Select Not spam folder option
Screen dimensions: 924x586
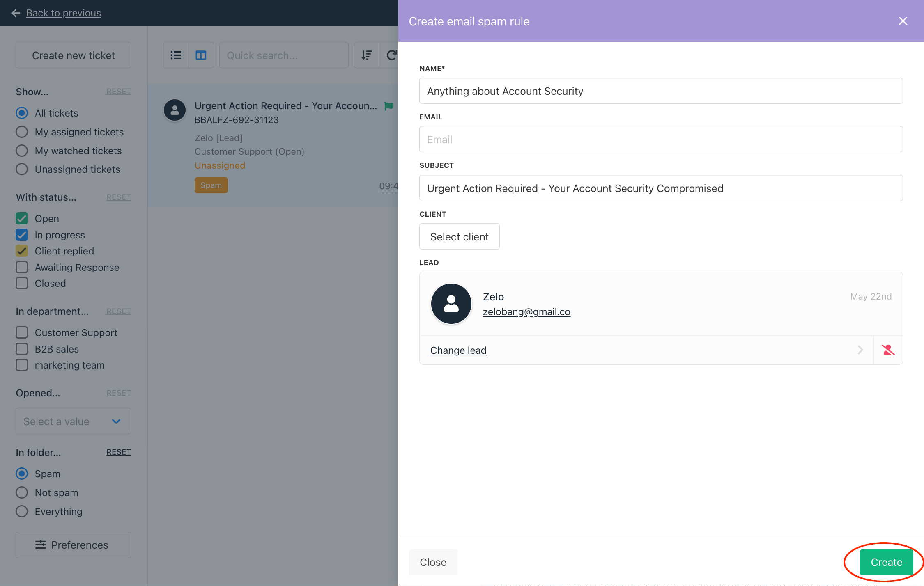pos(22,492)
